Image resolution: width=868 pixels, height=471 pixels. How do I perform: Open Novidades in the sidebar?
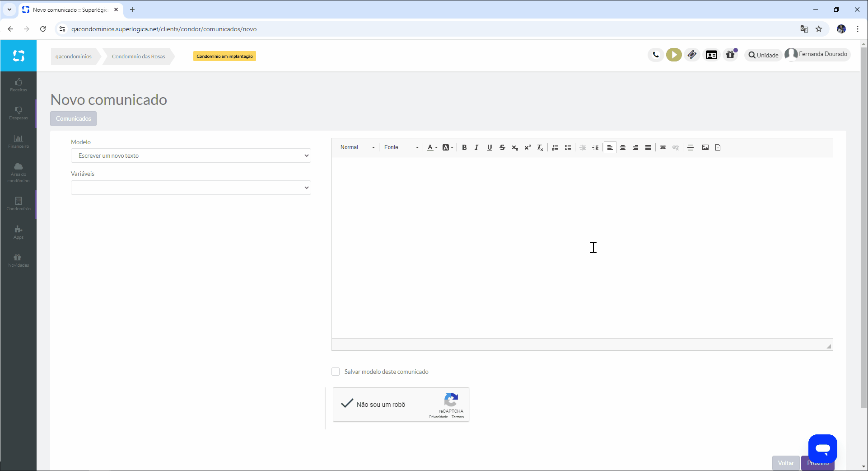pyautogui.click(x=19, y=260)
